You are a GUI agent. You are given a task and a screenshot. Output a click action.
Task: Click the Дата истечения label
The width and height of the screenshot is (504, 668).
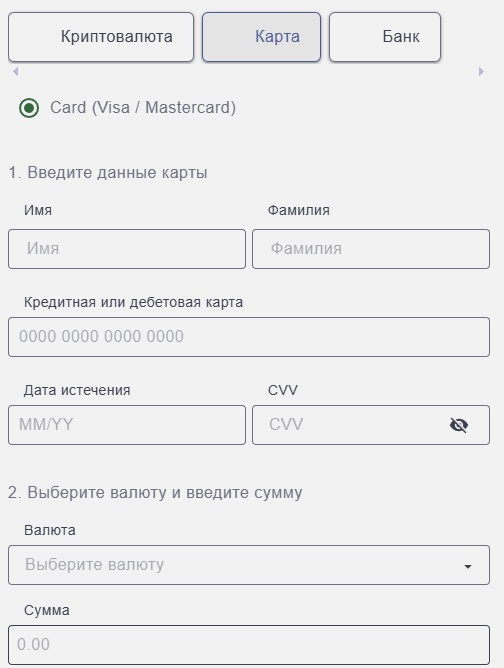(77, 390)
